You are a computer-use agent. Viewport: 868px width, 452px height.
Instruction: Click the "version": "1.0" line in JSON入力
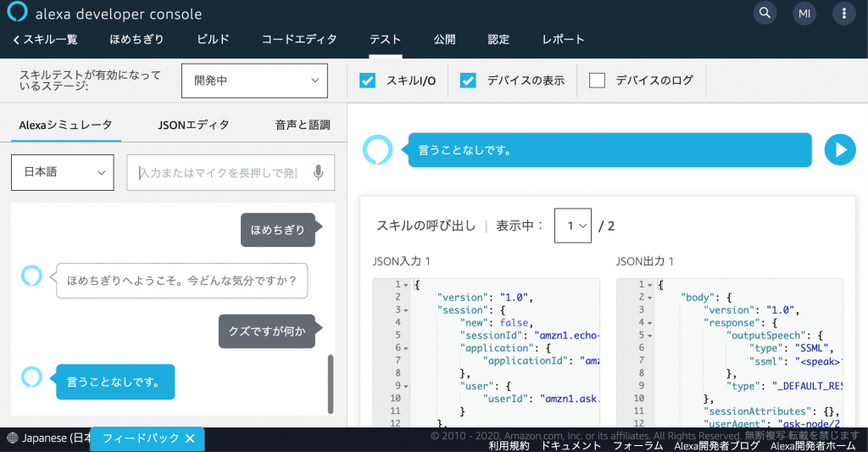coord(485,298)
